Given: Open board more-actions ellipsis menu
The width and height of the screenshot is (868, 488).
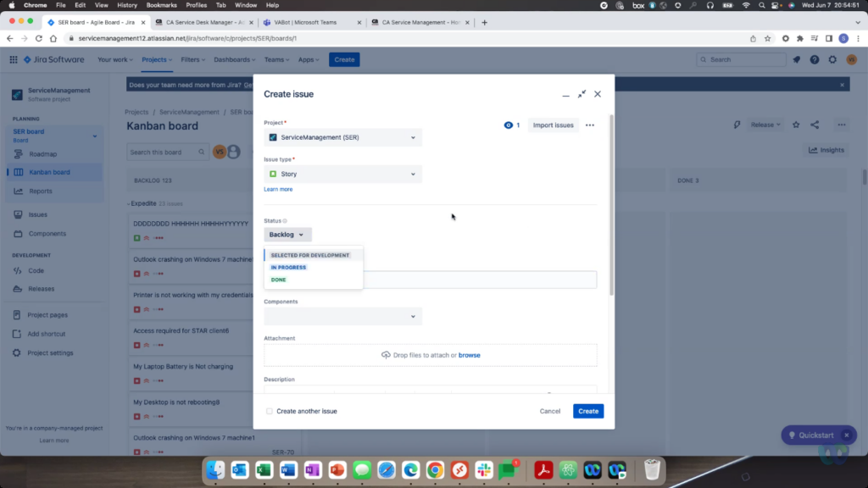Looking at the screenshot, I should point(842,125).
